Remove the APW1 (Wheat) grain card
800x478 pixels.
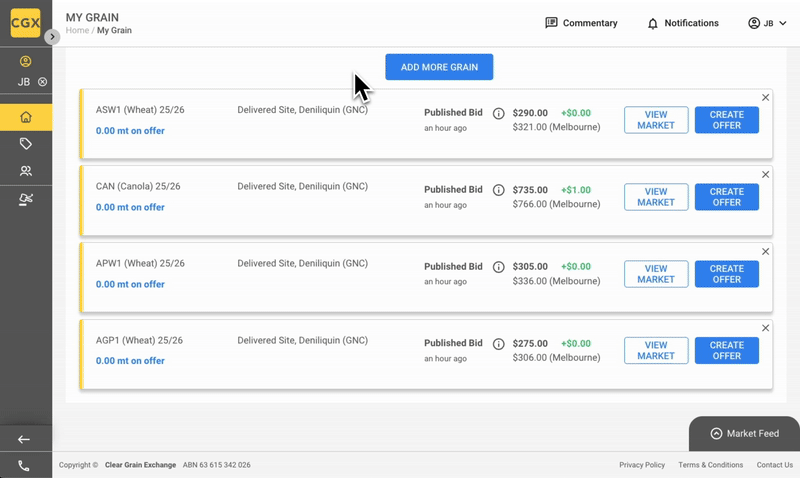pyautogui.click(x=765, y=251)
